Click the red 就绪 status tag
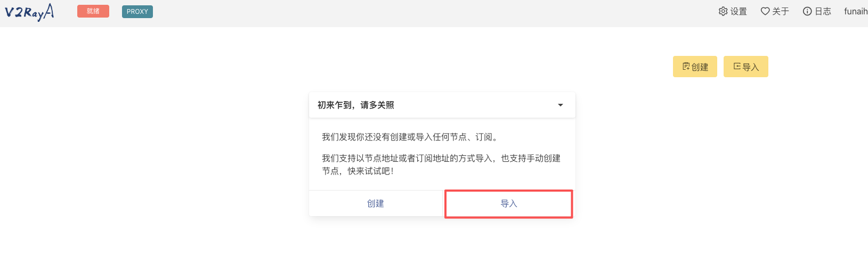 tap(93, 11)
